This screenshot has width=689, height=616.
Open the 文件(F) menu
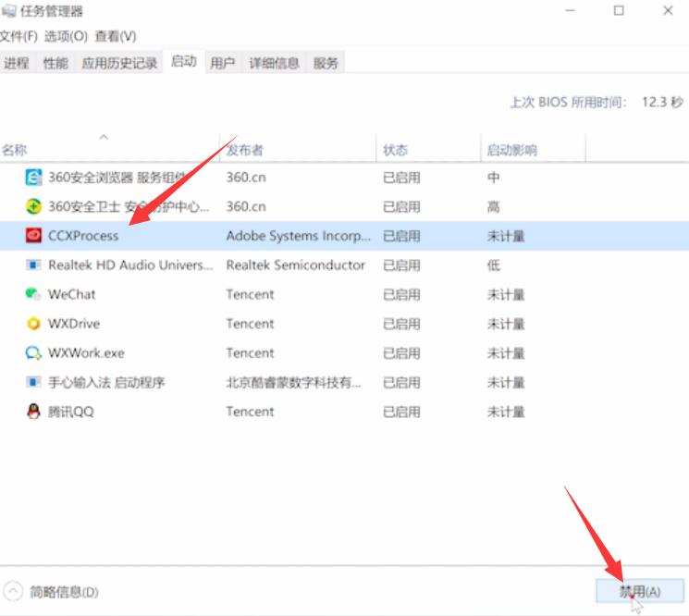18,36
